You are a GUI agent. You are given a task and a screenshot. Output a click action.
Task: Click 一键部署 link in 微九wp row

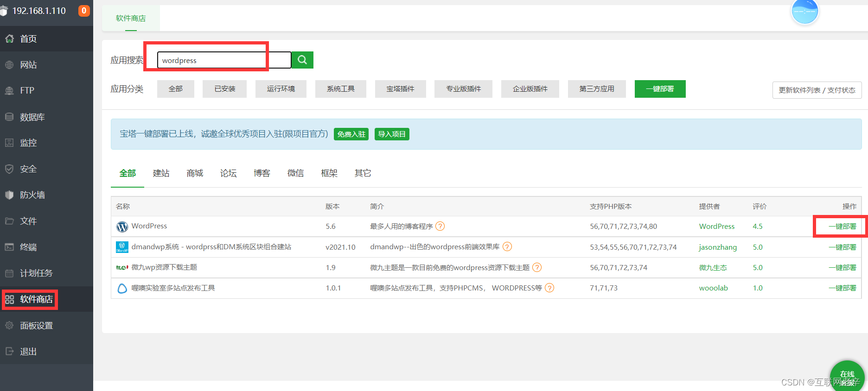[x=842, y=268]
